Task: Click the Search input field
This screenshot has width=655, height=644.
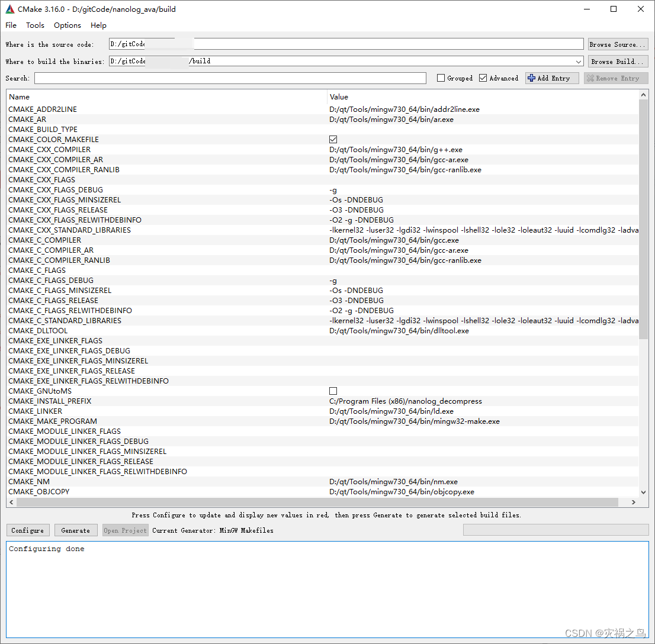Action: point(230,78)
